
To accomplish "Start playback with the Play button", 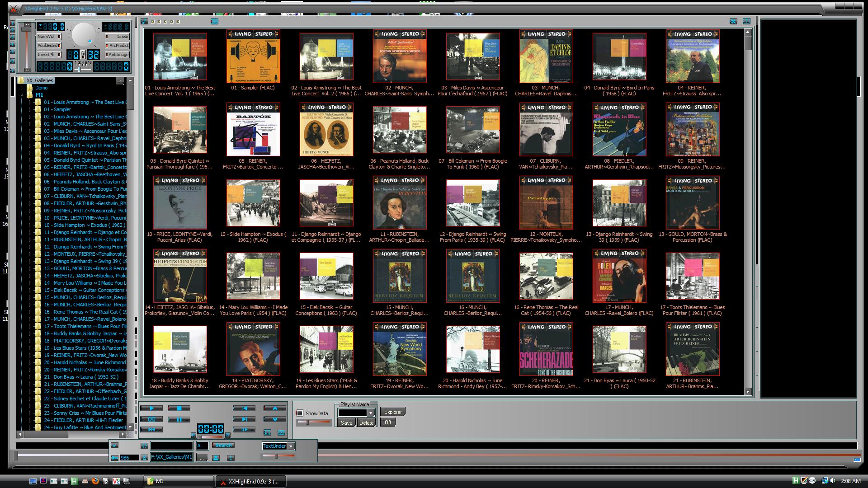I will pyautogui.click(x=151, y=408).
